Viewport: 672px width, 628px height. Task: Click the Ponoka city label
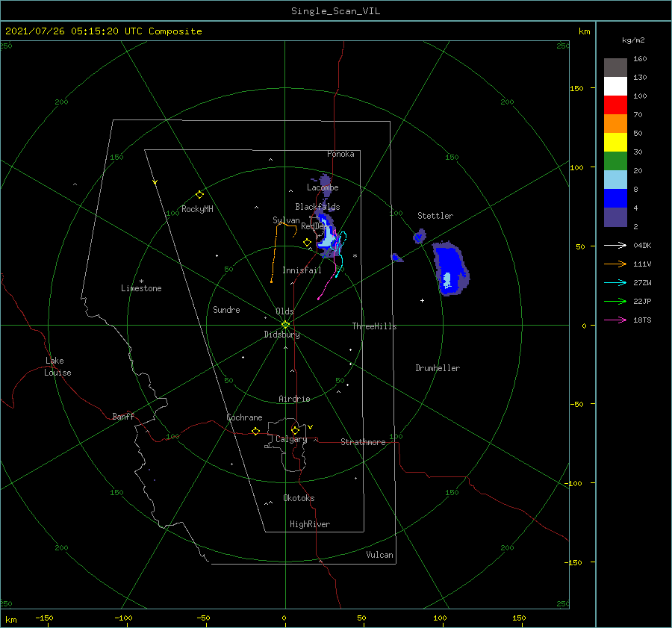pyautogui.click(x=340, y=154)
